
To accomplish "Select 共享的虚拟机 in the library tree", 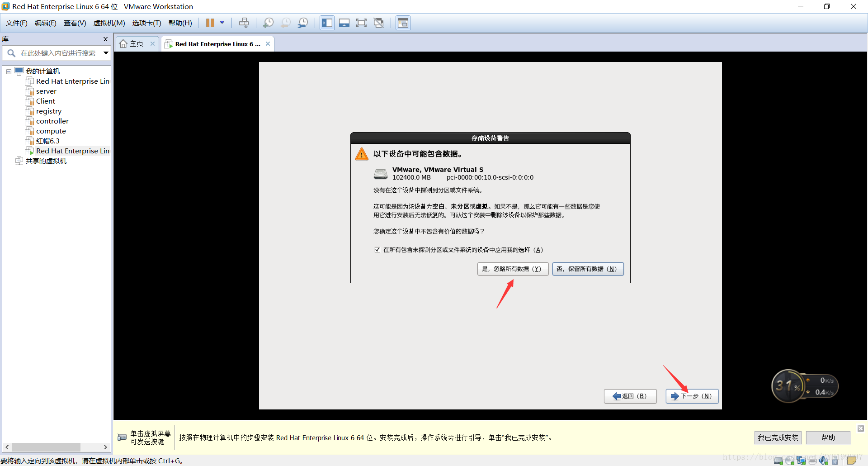I will 46,161.
